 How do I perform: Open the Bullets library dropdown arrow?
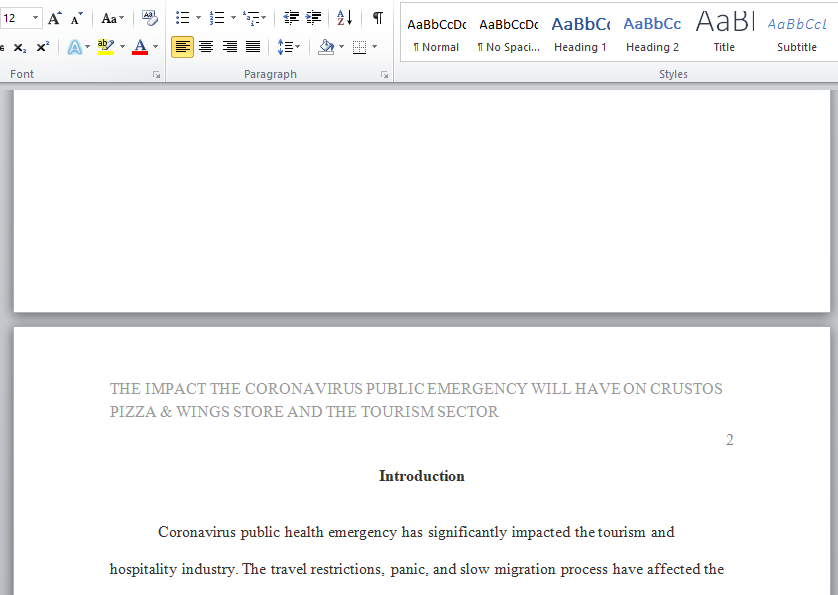198,18
